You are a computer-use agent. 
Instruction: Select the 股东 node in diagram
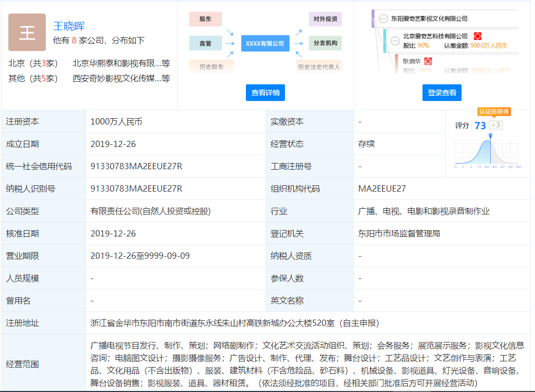click(205, 19)
